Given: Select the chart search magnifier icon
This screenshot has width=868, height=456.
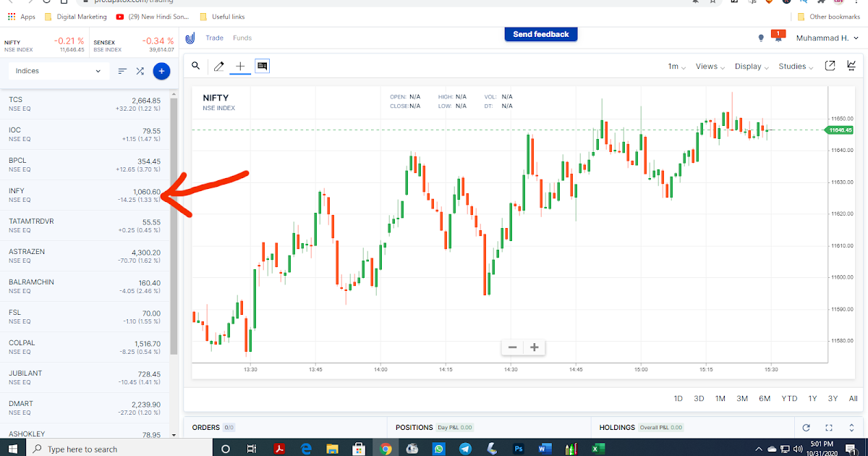Looking at the screenshot, I should point(195,66).
